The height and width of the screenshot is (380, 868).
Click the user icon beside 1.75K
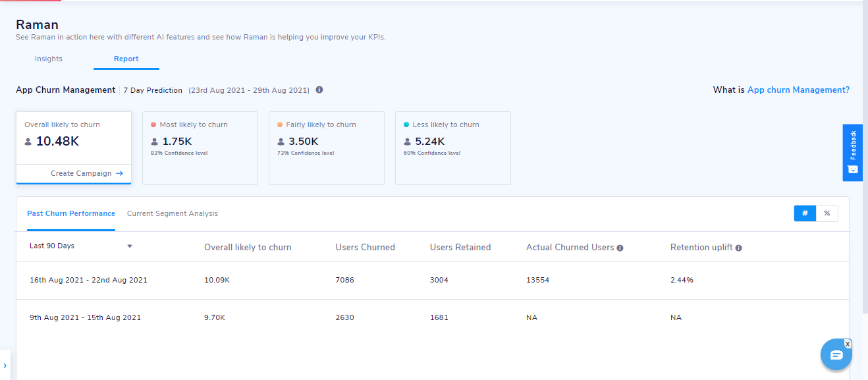click(x=154, y=142)
